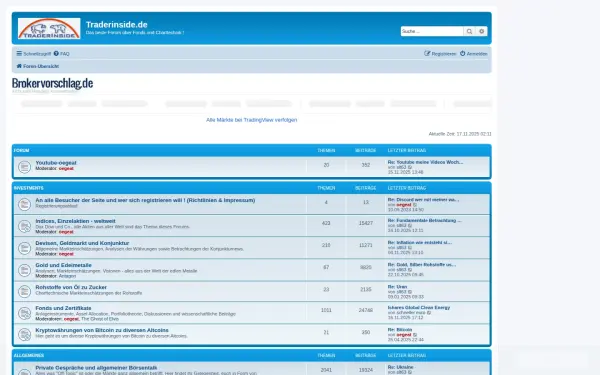The height and width of the screenshot is (375, 600).
Task: View latest post icon in Youtube oegeat row
Action: click(410, 167)
